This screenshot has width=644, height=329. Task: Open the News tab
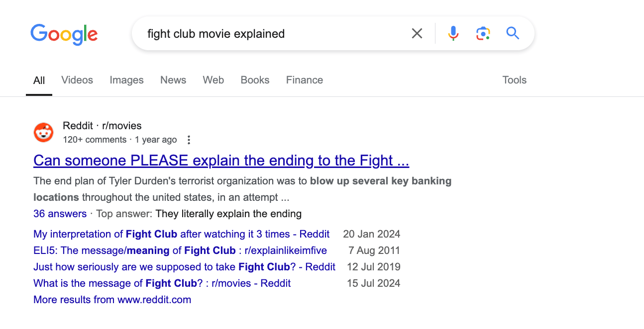click(173, 80)
